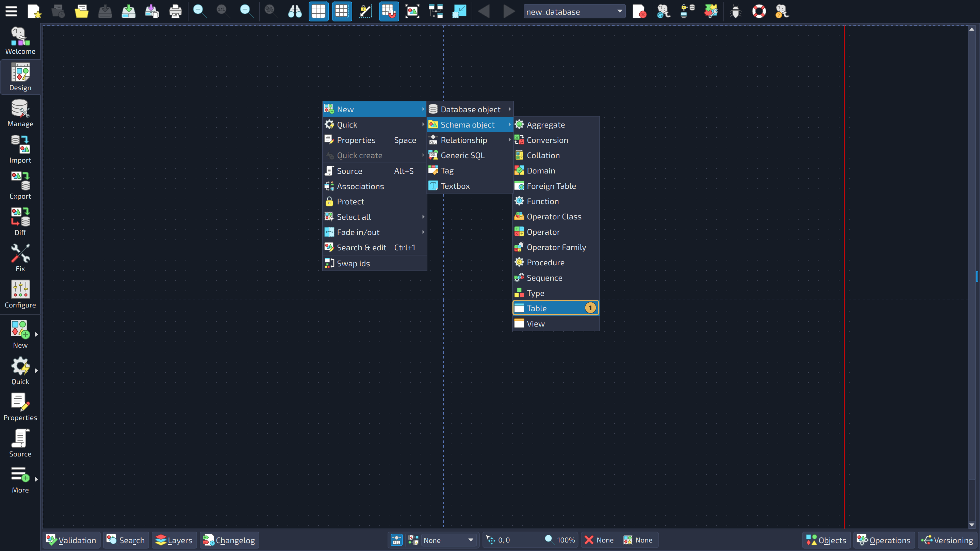Expand the Database object submenu
The height and width of the screenshot is (551, 980).
[470, 109]
